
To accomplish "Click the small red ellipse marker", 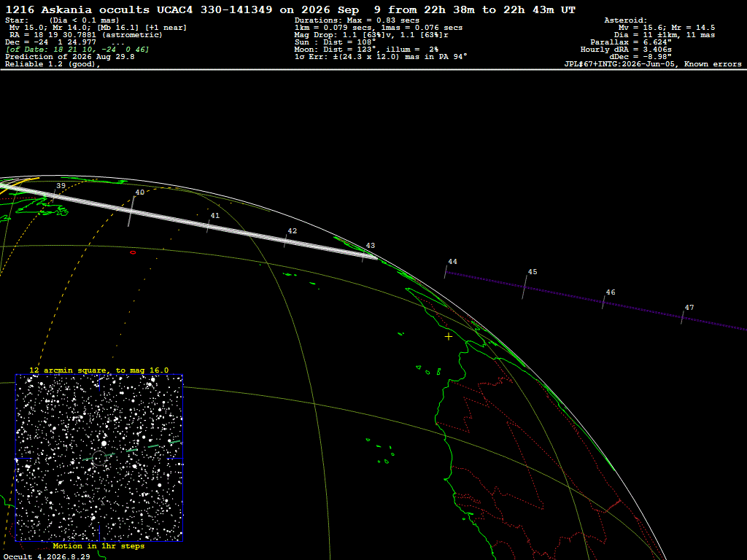I will [133, 252].
